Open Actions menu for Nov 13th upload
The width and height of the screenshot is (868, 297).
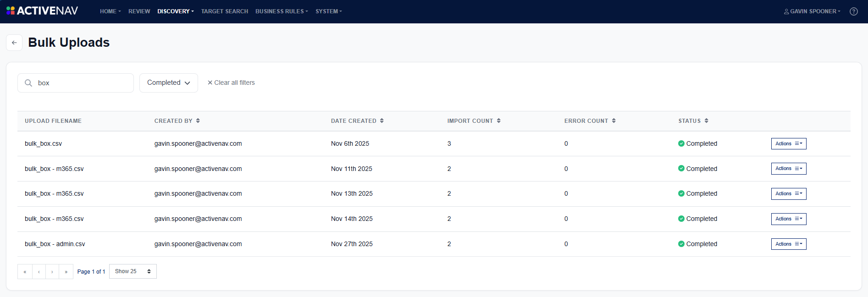coord(789,194)
